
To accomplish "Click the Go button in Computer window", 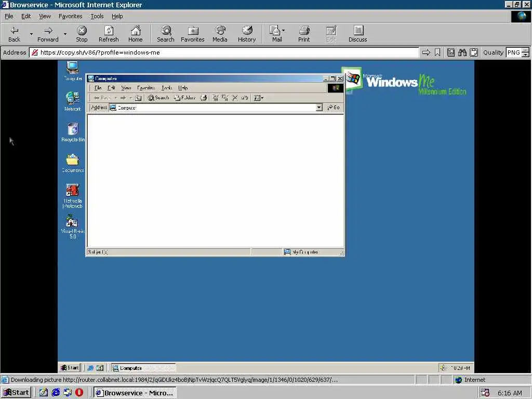I will pos(334,108).
